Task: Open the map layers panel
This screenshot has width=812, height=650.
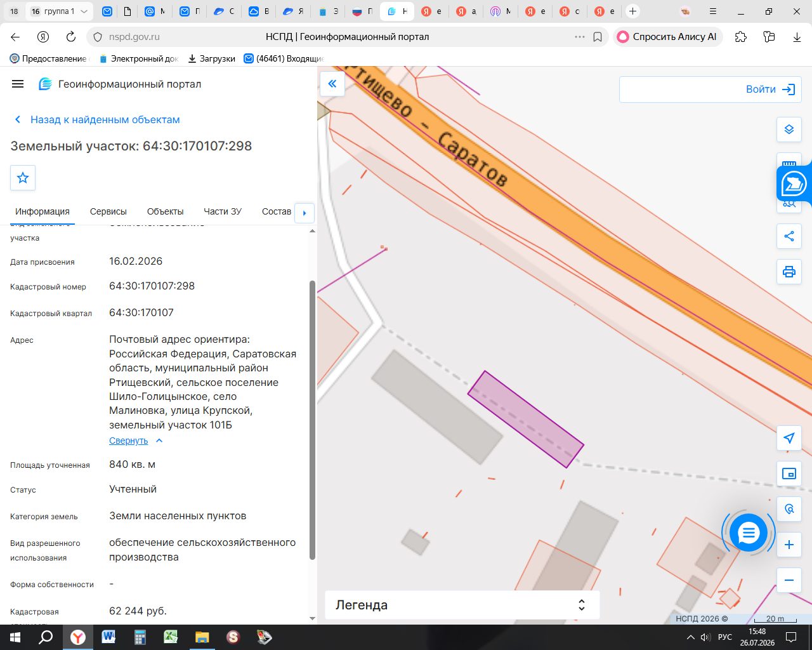Action: click(789, 129)
